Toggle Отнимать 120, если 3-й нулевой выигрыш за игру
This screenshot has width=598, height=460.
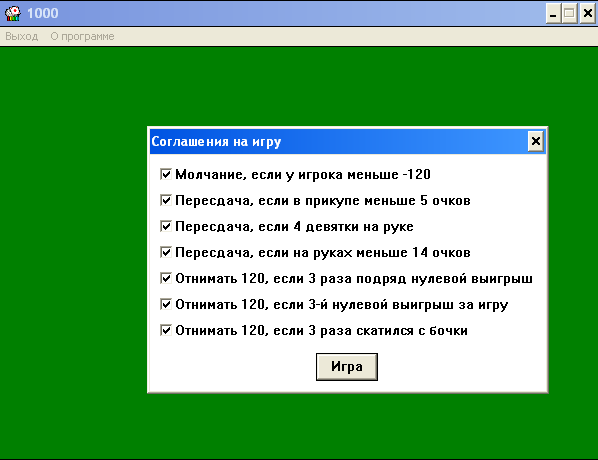(x=166, y=304)
